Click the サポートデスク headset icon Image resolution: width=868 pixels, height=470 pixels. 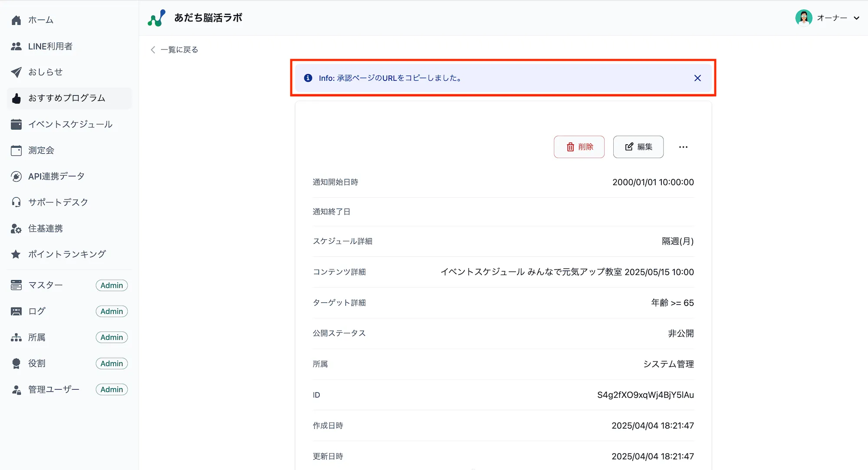point(16,202)
